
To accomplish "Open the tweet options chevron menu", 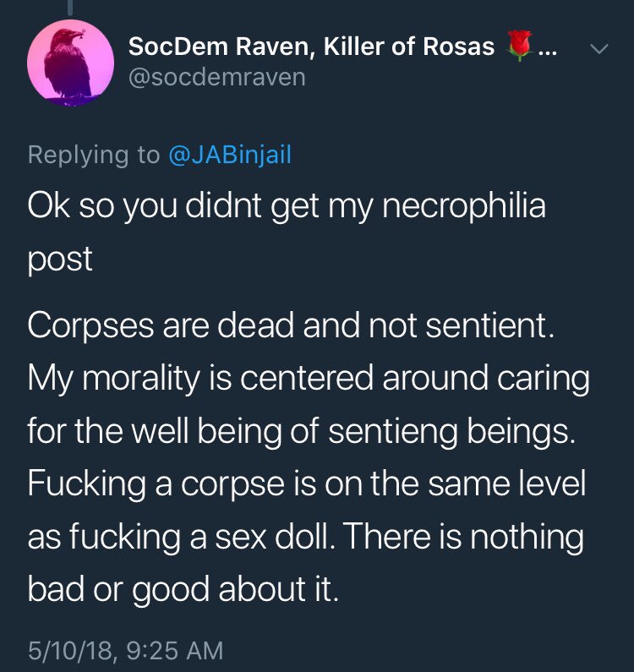I will (x=598, y=50).
